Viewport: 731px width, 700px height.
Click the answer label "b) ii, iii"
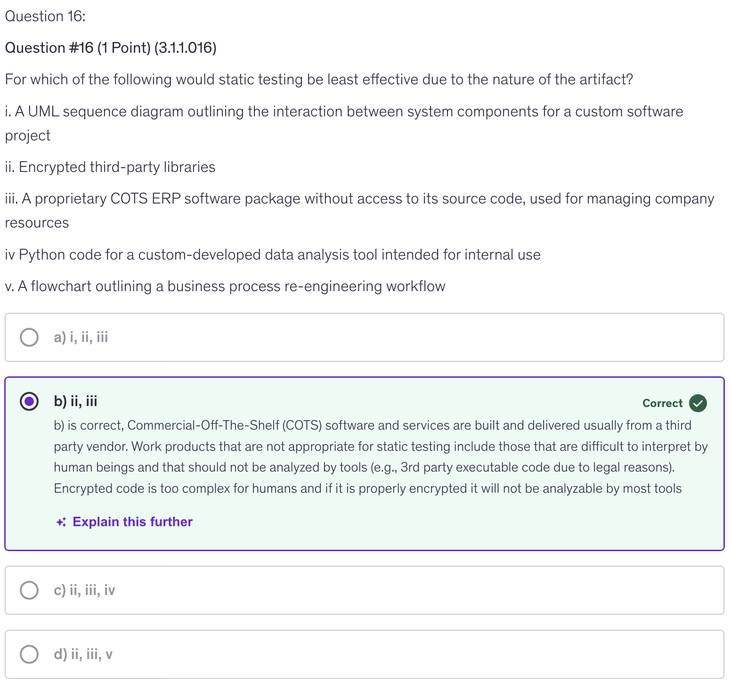[x=75, y=401]
